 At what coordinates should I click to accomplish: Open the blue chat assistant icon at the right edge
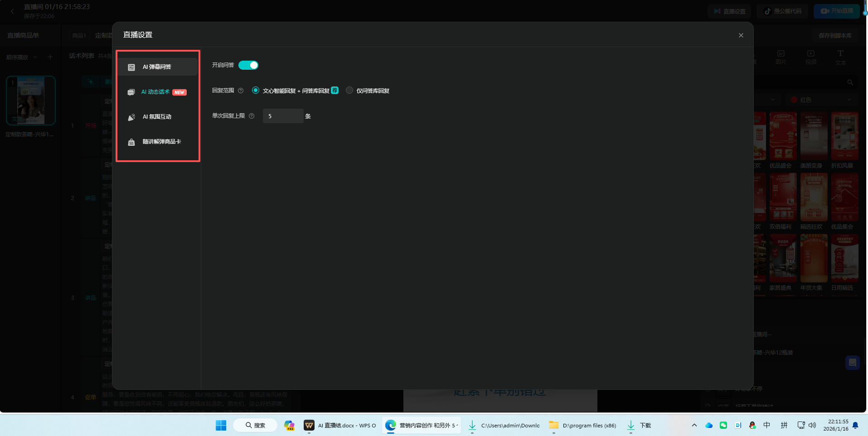coord(852,363)
